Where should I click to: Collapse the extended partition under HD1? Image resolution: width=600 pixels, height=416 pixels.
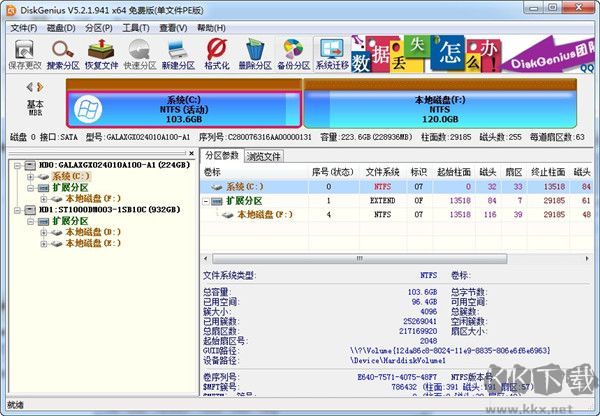pos(30,221)
